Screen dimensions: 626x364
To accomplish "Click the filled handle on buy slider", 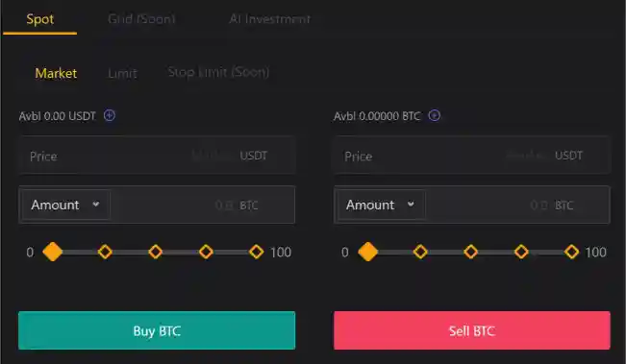I will coord(53,252).
